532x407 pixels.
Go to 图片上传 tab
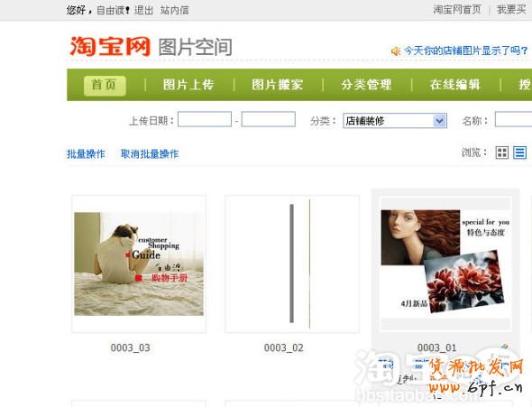(x=188, y=85)
